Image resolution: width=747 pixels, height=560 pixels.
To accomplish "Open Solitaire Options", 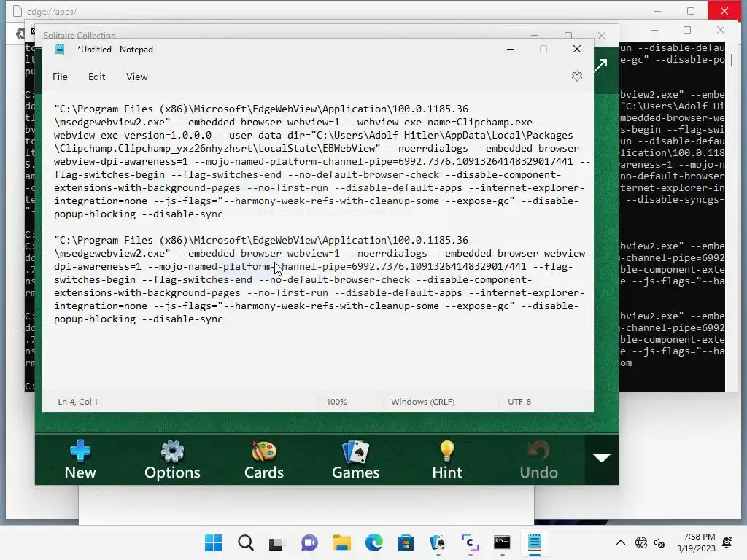I will tap(172, 459).
